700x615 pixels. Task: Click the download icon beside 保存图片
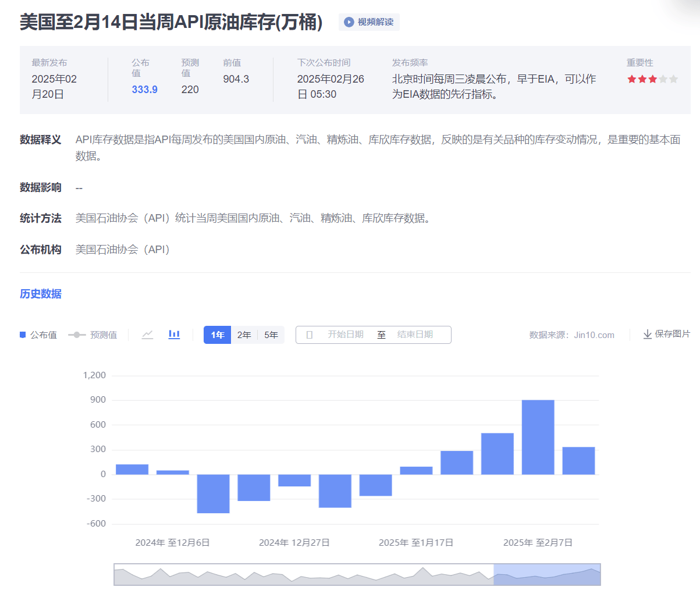click(x=647, y=335)
